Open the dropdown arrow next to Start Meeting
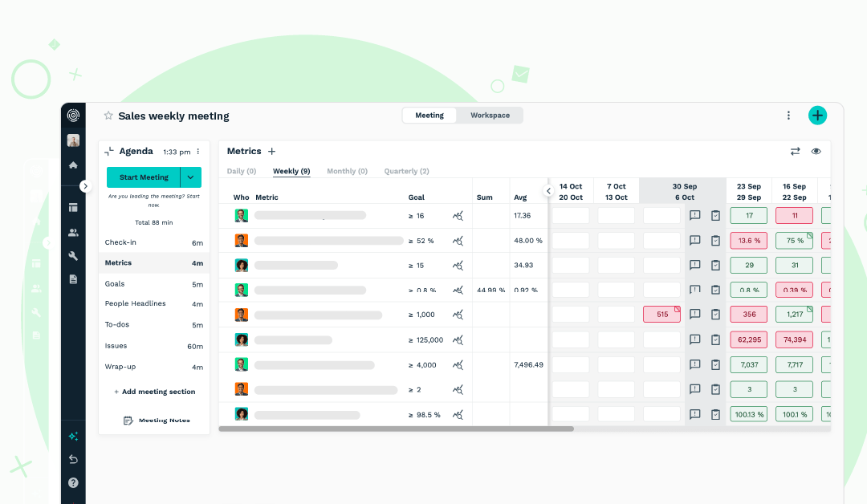The height and width of the screenshot is (504, 867). [191, 177]
